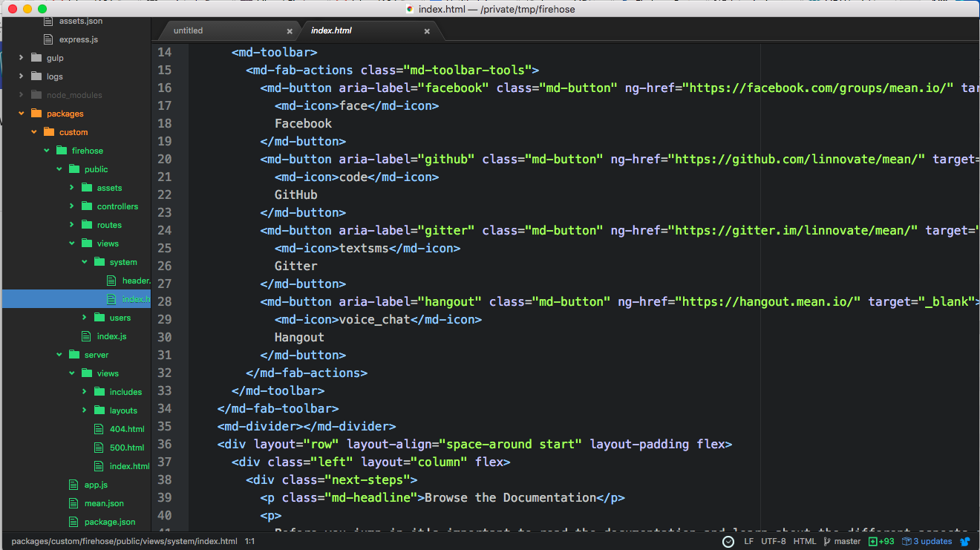The height and width of the screenshot is (550, 980).
Task: Click the gulp folder icon
Action: (x=36, y=58)
